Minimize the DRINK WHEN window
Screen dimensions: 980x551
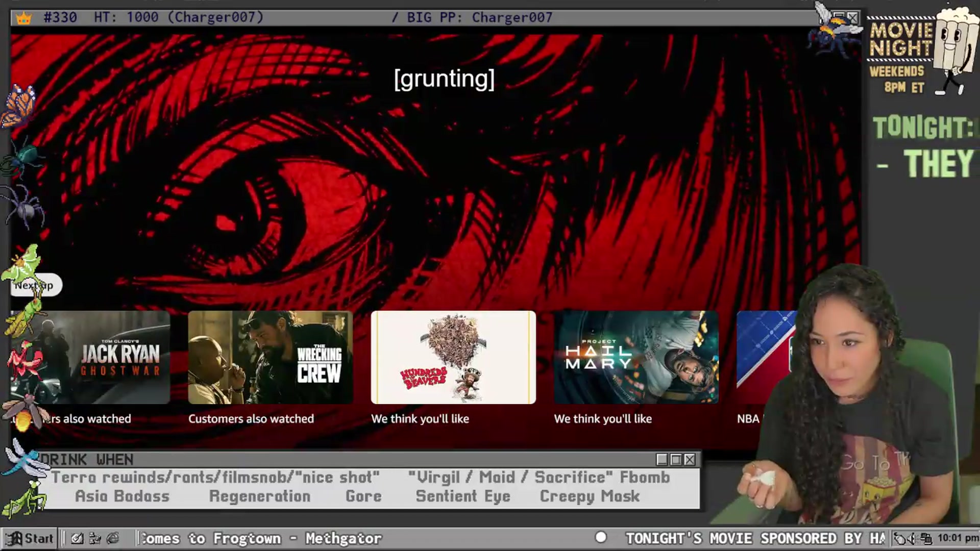tap(662, 460)
